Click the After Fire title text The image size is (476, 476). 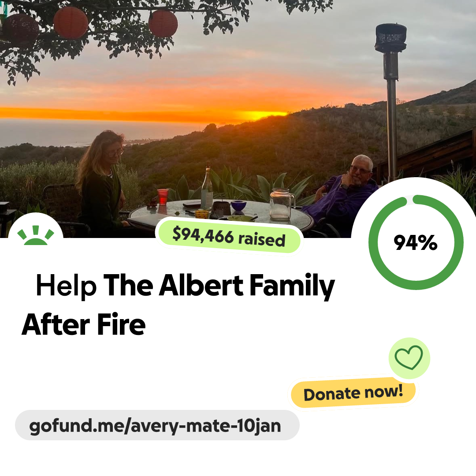coord(83,324)
